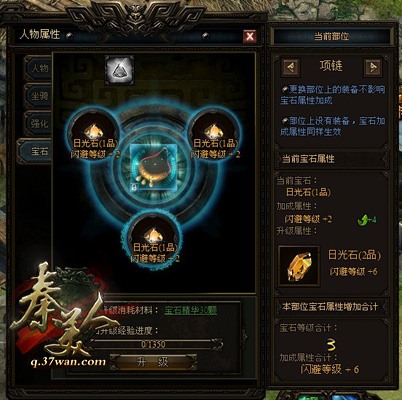Viewport: 402px width, 400px height.
Task: Click the necklace equipment slot icon
Action: point(119,70)
